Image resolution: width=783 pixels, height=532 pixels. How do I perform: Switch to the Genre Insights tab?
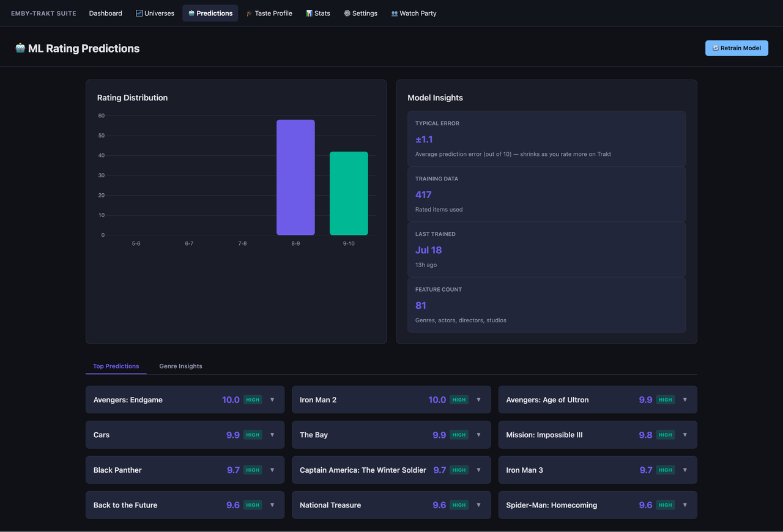(x=180, y=366)
